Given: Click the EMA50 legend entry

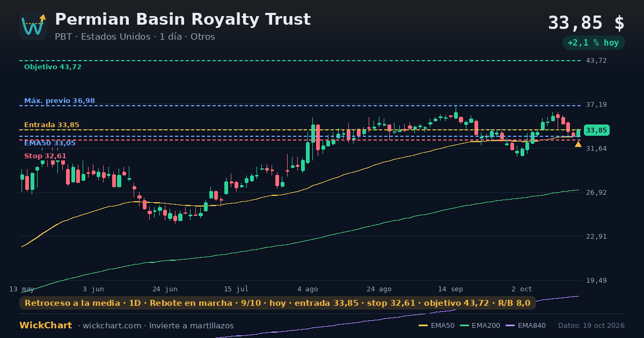Looking at the screenshot, I should (436, 326).
